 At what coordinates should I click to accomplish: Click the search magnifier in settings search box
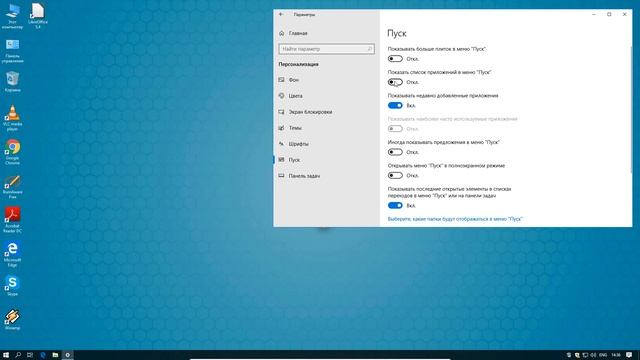(369, 49)
